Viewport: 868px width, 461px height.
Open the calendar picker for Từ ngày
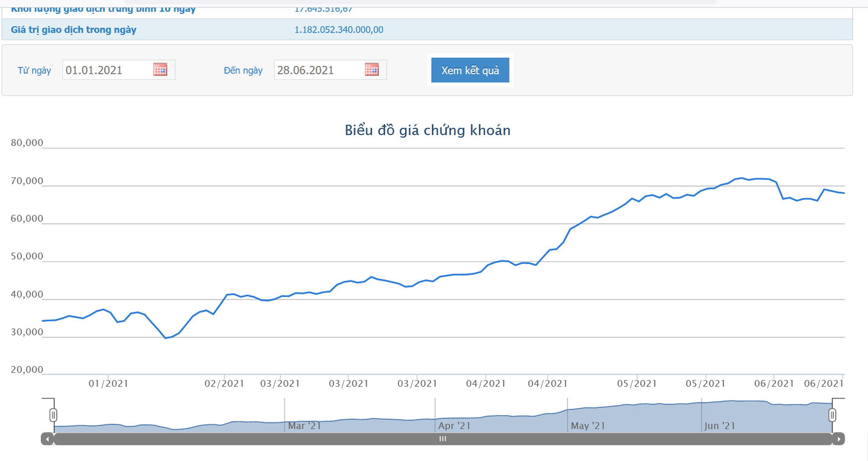(160, 70)
